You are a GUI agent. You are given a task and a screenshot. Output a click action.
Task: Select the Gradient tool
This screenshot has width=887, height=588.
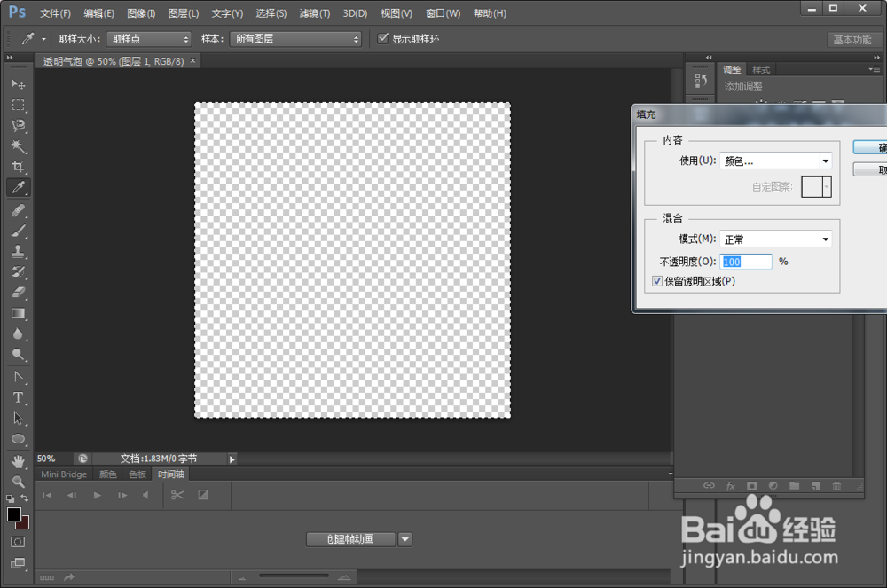pos(18,313)
